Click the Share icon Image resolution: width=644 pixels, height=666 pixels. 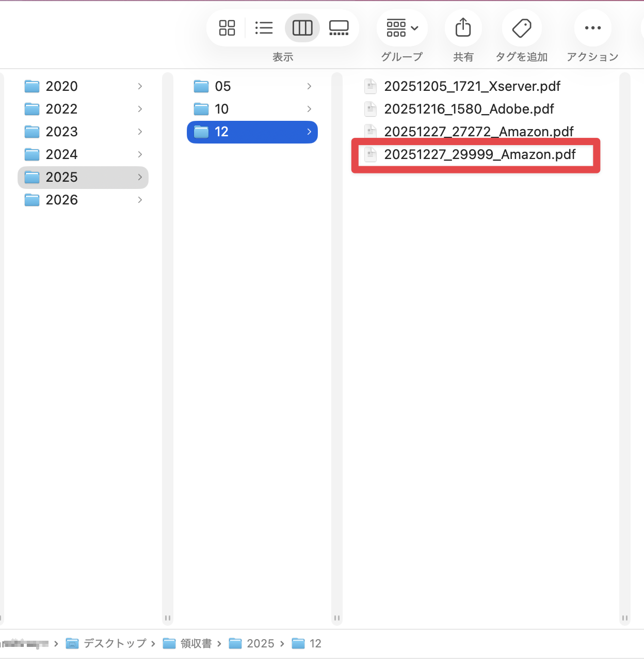click(463, 28)
